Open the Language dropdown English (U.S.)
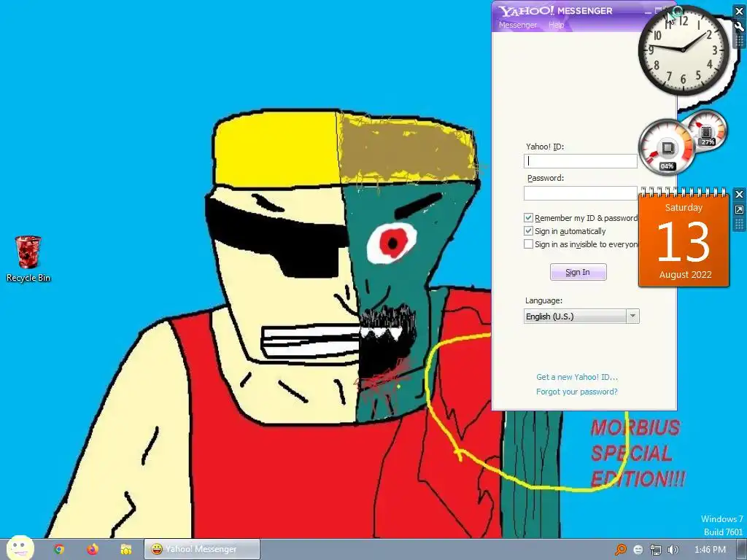 [581, 316]
